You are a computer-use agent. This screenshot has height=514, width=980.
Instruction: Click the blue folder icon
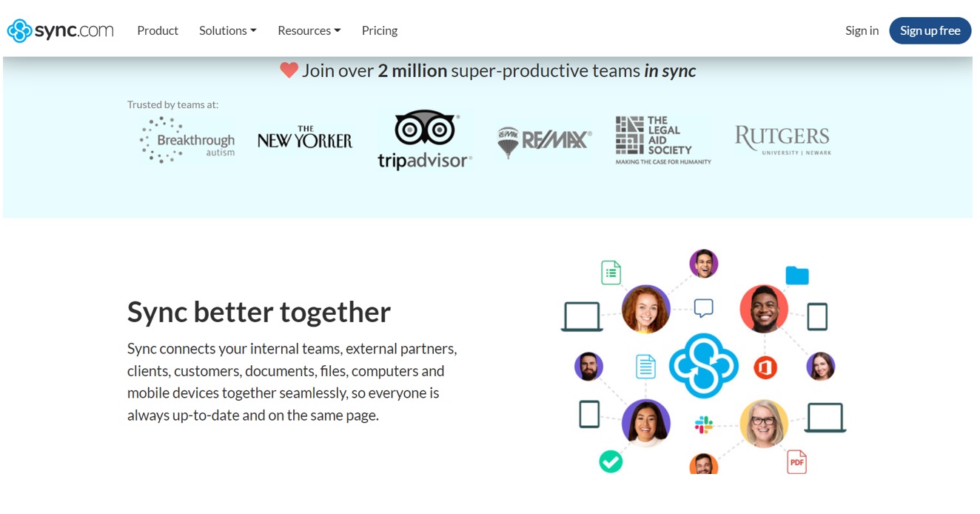click(x=797, y=276)
